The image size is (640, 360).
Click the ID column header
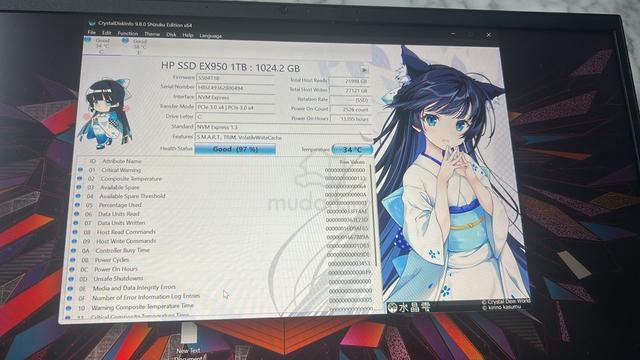coord(93,161)
